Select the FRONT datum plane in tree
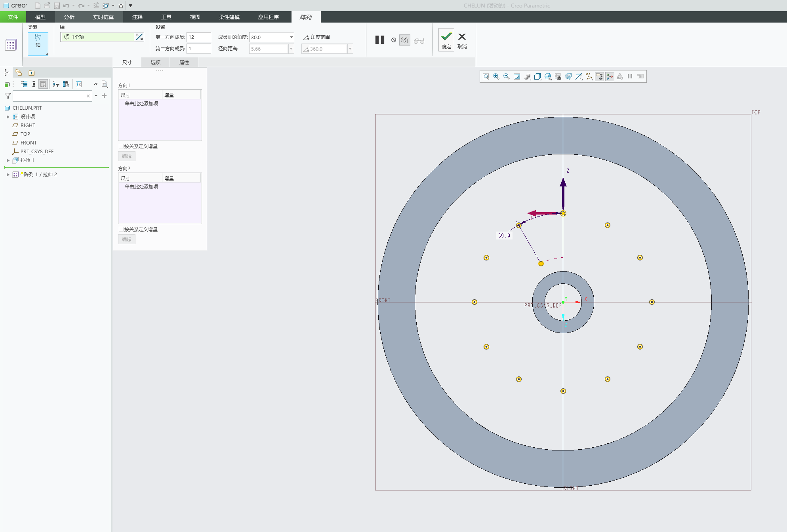The height and width of the screenshot is (532, 787). [29, 143]
